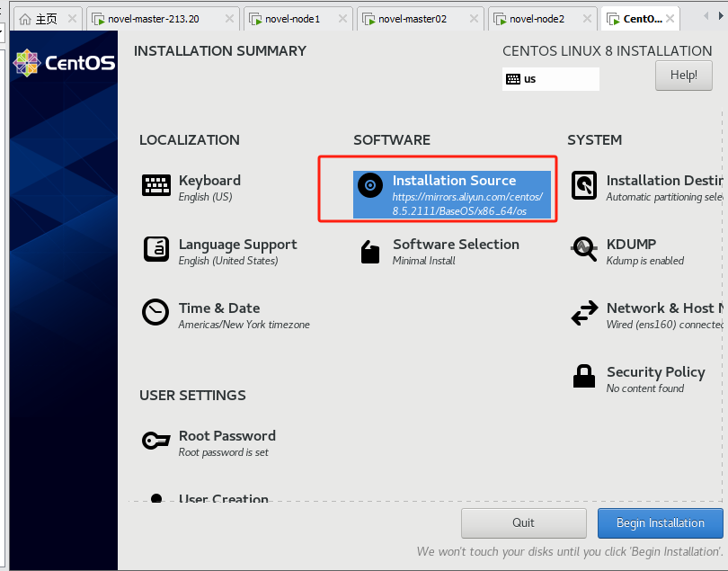Click the KDUMP magnifier icon
The height and width of the screenshot is (571, 728).
click(x=584, y=249)
